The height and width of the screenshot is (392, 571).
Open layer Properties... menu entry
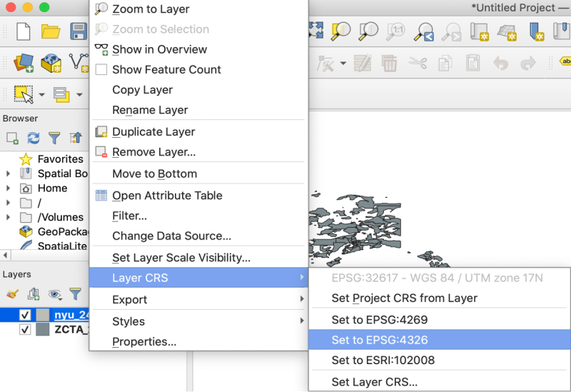click(x=199, y=342)
